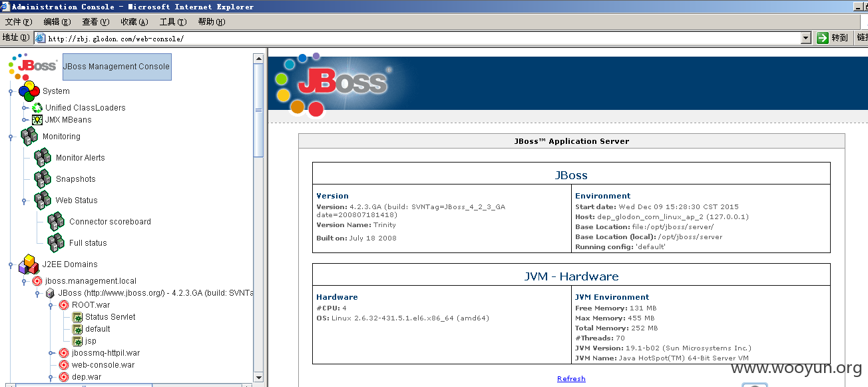Select JBoss Management Console heading
The image size is (868, 387).
point(116,67)
